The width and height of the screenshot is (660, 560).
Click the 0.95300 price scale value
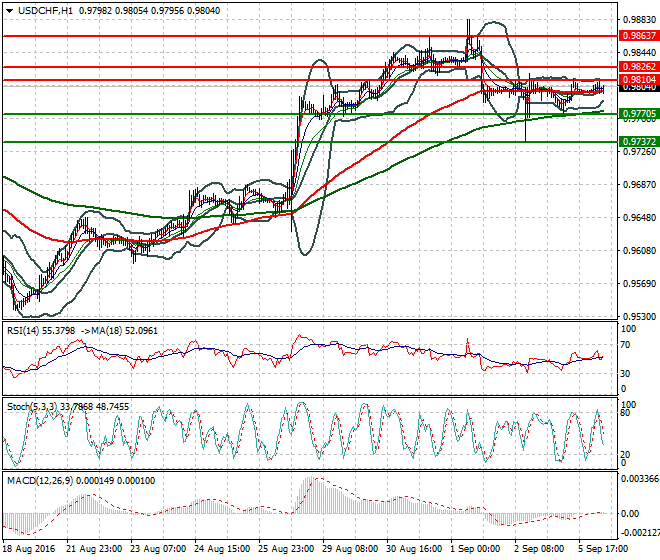pos(639,317)
